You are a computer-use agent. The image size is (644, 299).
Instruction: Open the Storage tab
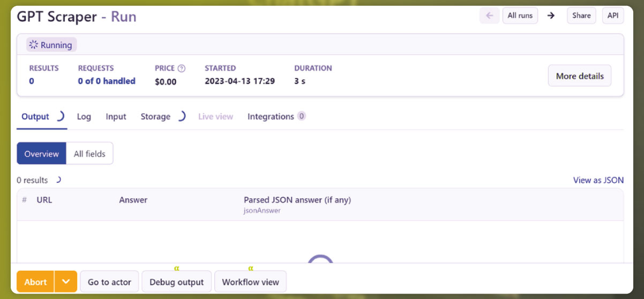coord(155,117)
